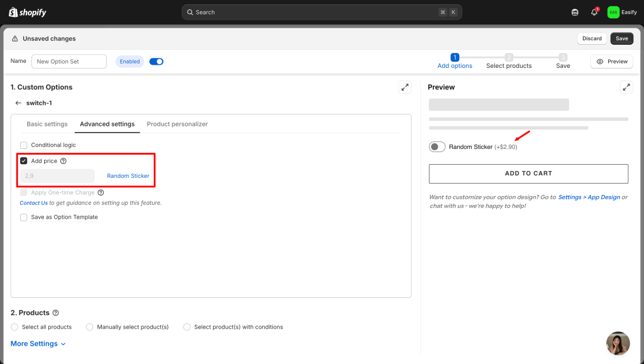The image size is (644, 364).
Task: Check the Conditional logic checkbox
Action: [x=24, y=145]
